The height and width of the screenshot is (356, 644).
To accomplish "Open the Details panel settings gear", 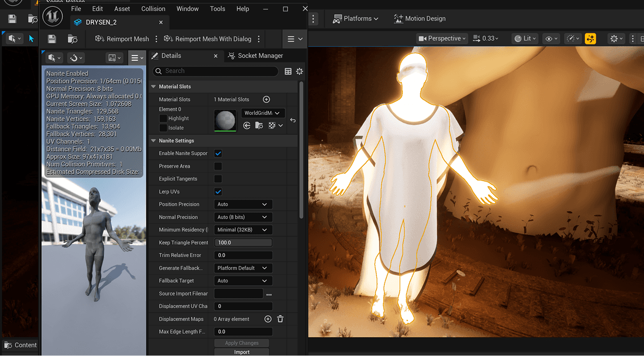I will coord(299,71).
